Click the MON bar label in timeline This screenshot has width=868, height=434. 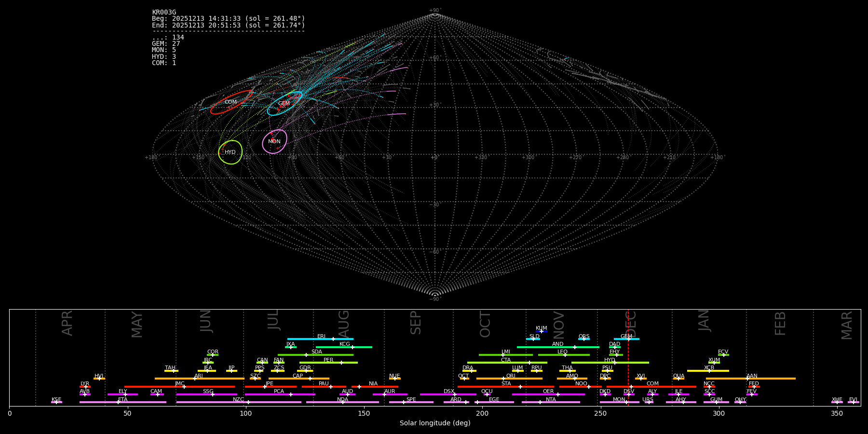[x=619, y=400]
